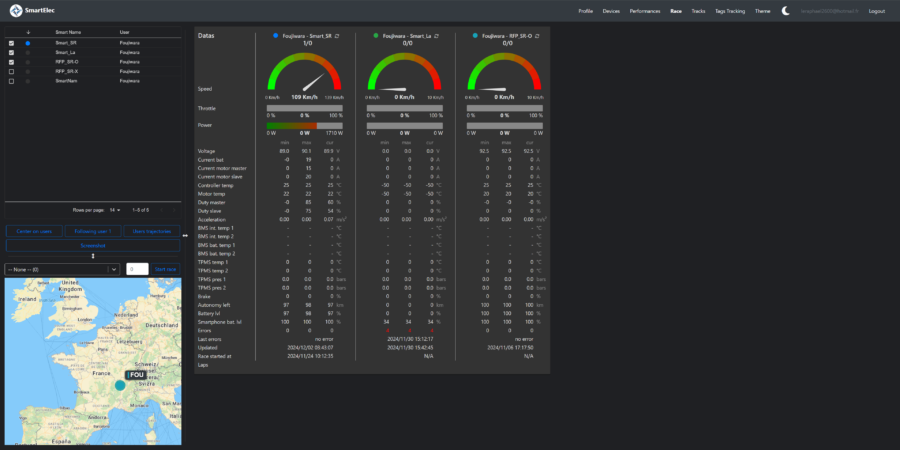The height and width of the screenshot is (450, 900).
Task: Click RFP_SR-O speed gauge
Action: pos(505,72)
